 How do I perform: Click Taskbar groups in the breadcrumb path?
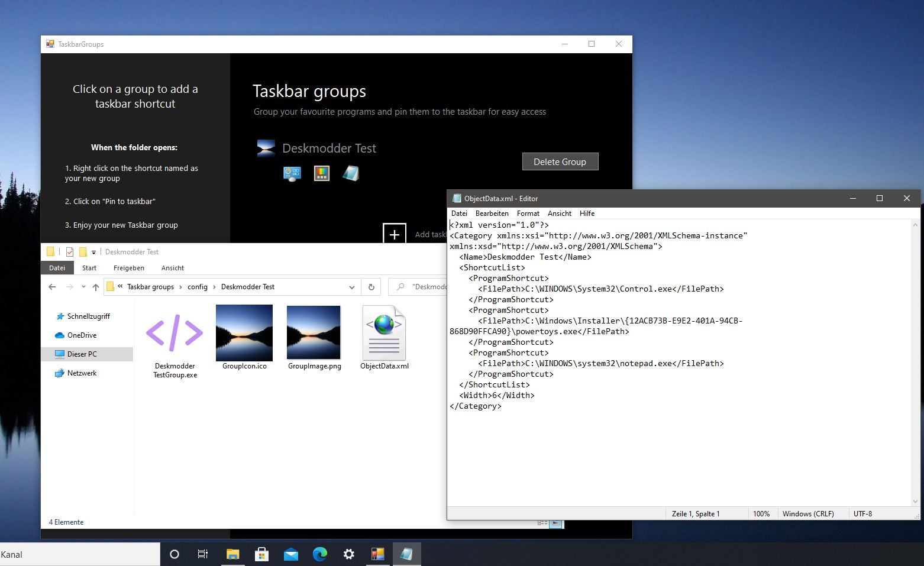tap(150, 287)
